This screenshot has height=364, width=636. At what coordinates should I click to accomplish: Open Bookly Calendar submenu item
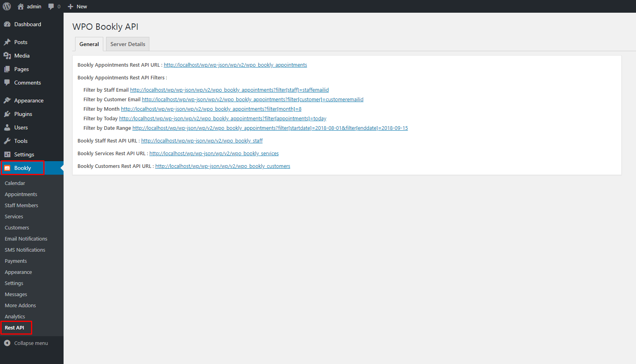point(15,183)
